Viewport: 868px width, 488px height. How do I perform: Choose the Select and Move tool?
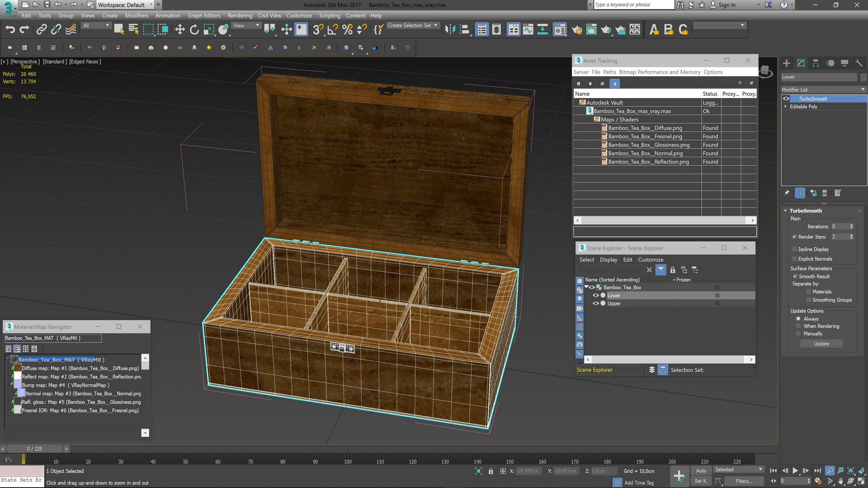pyautogui.click(x=180, y=30)
